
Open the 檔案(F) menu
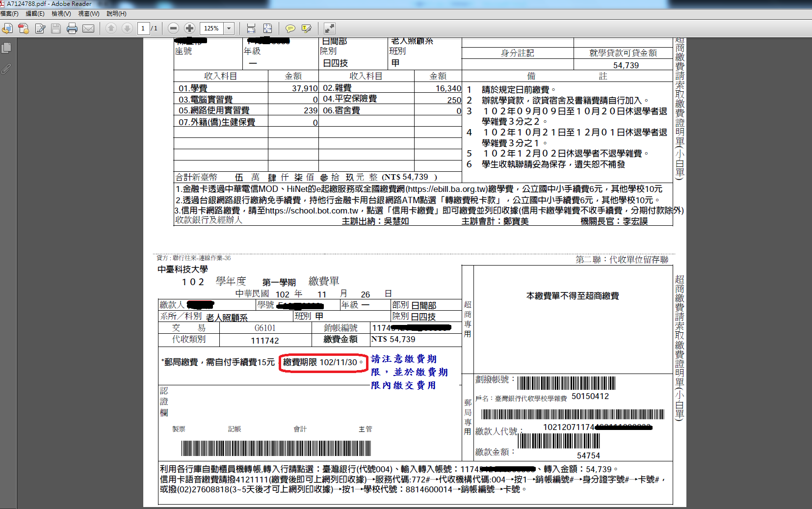pos(9,14)
